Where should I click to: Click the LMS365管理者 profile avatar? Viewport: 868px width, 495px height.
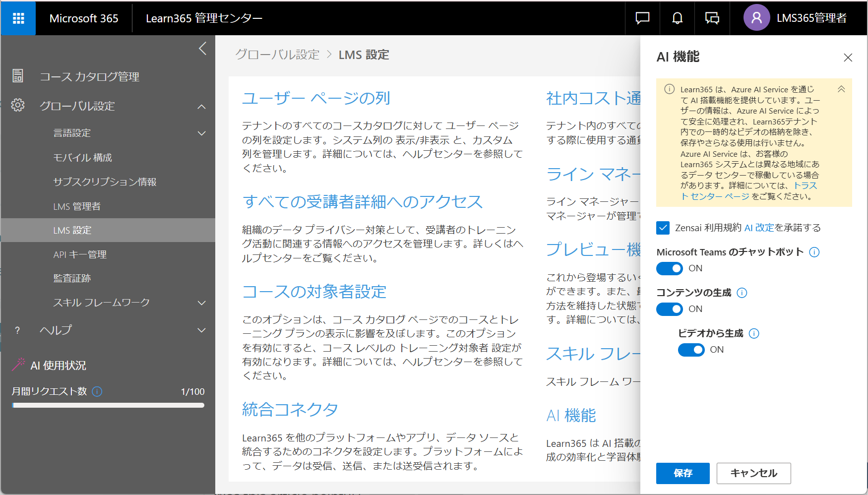(756, 18)
